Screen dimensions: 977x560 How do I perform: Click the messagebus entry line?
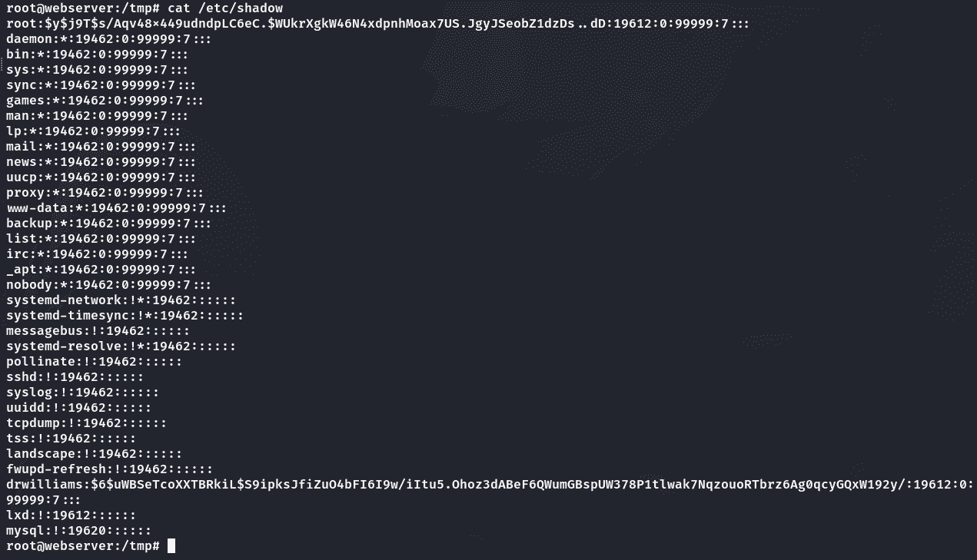tap(98, 331)
